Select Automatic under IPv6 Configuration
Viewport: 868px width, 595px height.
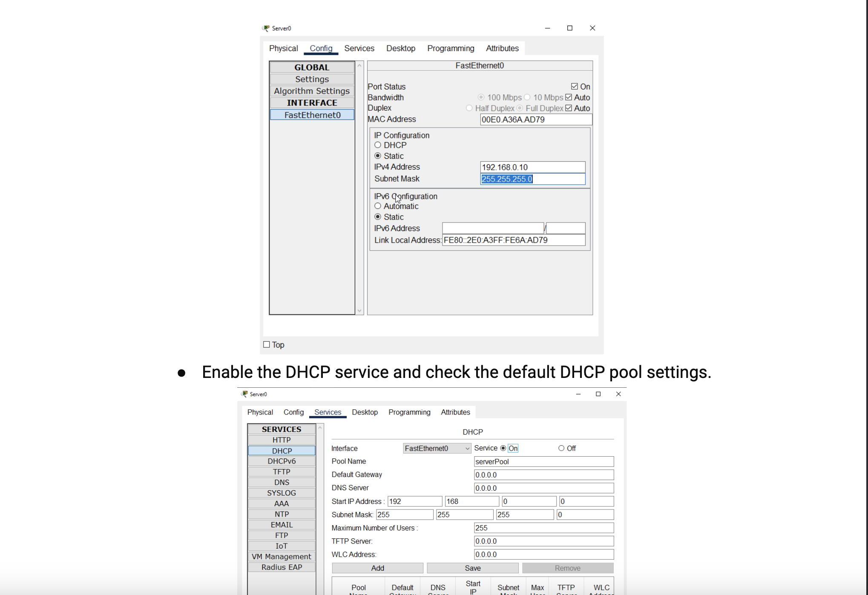tap(378, 206)
